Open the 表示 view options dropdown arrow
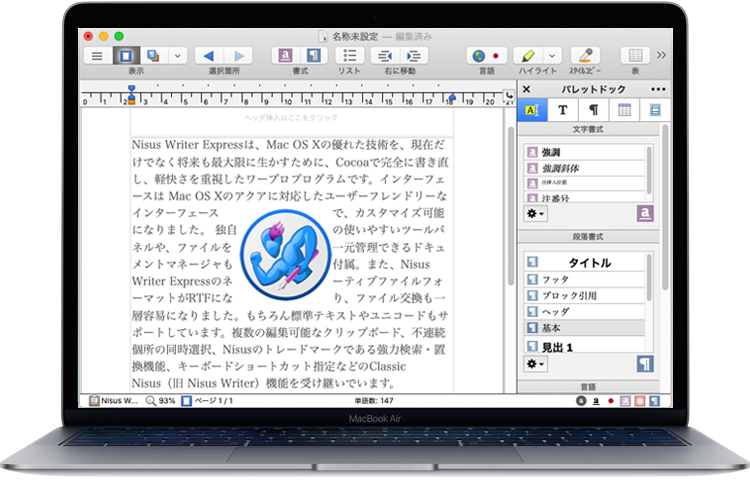Screen dimensions: 750x485 pyautogui.click(x=177, y=56)
